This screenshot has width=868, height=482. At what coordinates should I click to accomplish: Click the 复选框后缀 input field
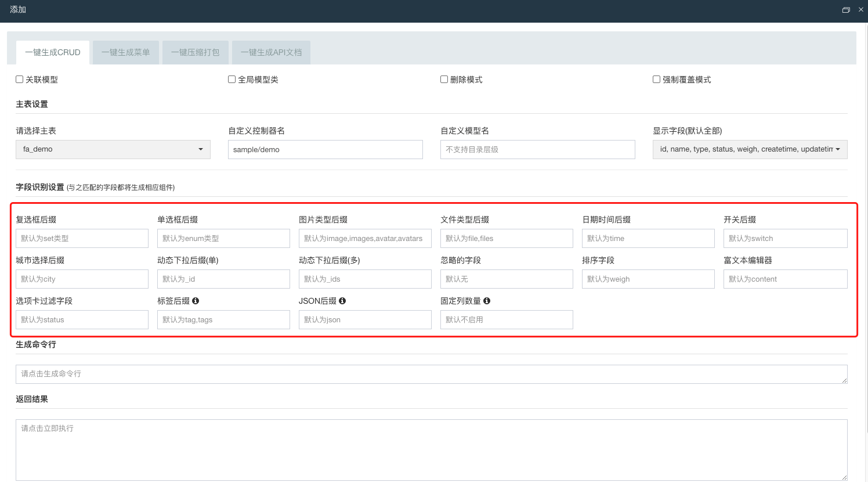pos(82,238)
